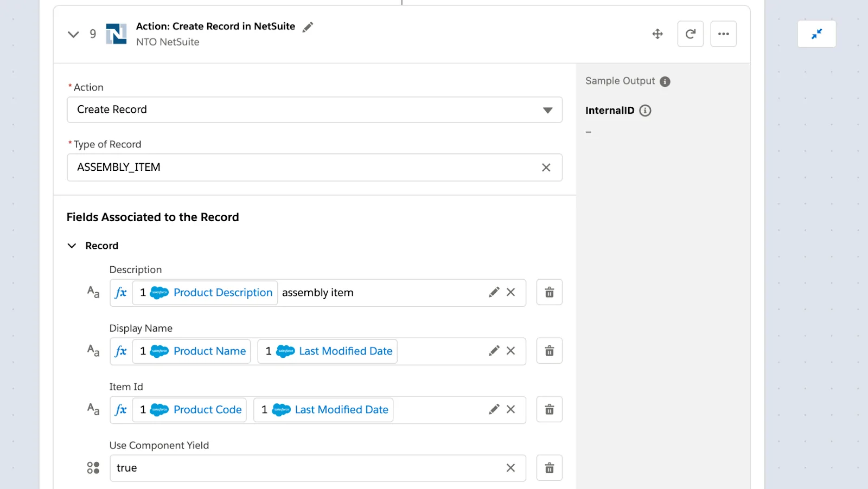Click the fx formula icon beside Description
The width and height of the screenshot is (868, 489).
point(120,292)
